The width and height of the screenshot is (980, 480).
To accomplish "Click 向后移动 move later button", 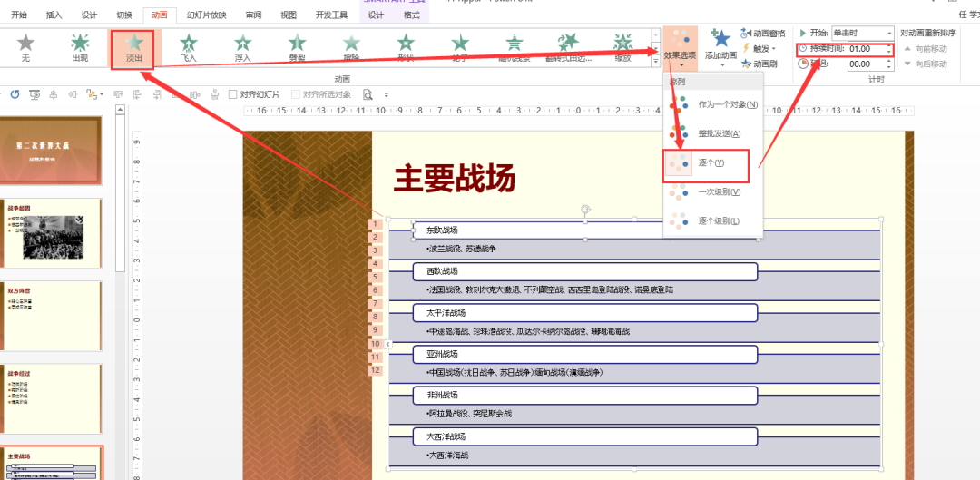I will pos(925,64).
